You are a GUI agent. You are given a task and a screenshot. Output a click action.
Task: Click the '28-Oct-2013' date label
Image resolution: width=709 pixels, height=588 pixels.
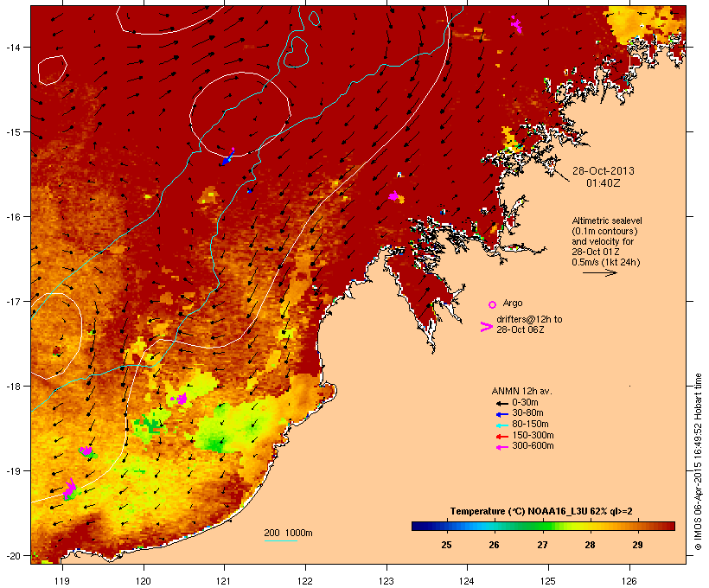point(604,171)
